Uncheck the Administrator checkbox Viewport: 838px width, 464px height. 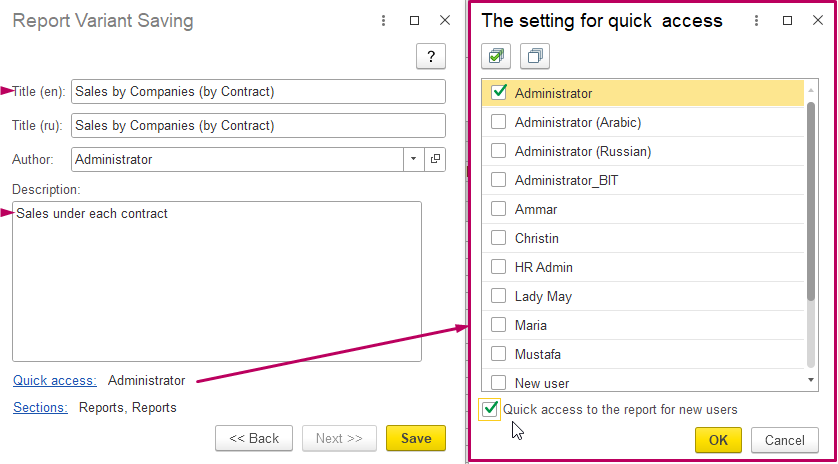[x=499, y=93]
